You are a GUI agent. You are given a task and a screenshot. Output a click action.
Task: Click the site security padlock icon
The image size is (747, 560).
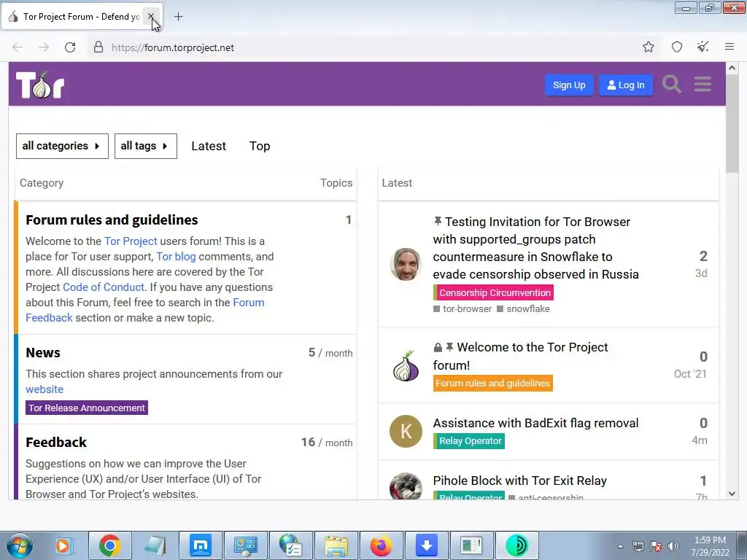coord(98,47)
